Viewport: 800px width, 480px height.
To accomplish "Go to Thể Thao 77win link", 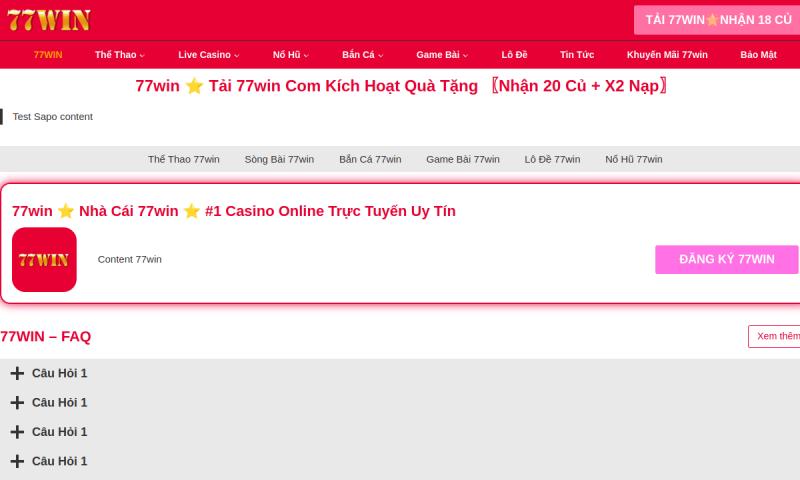I will [183, 159].
